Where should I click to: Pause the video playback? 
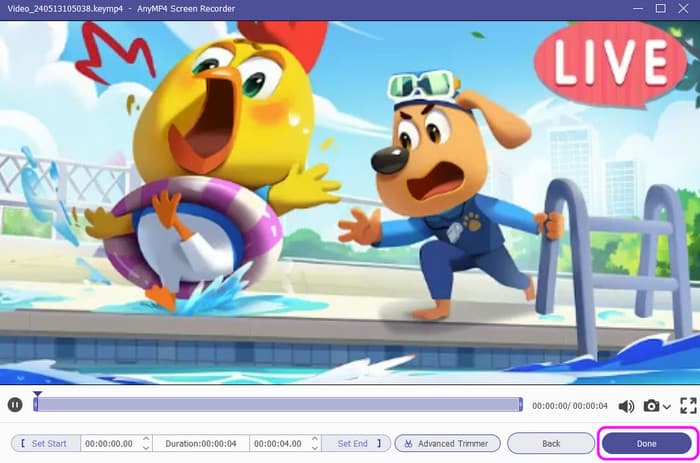pyautogui.click(x=15, y=405)
